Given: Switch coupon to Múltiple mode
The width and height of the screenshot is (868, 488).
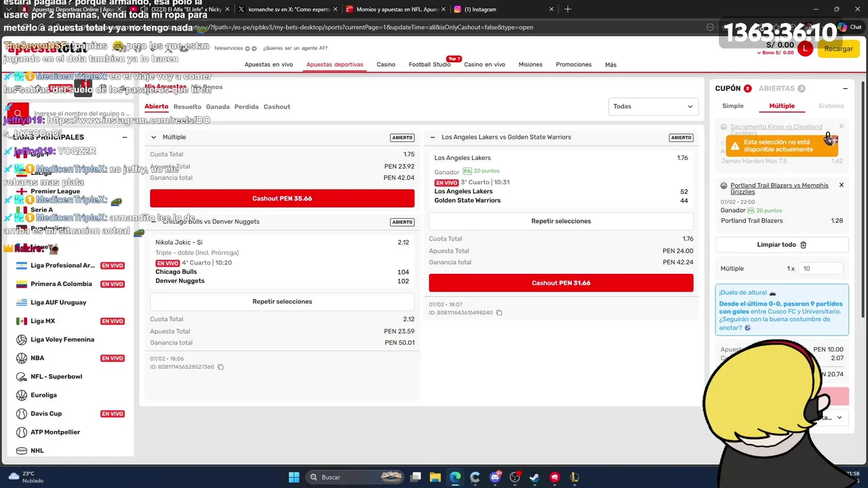Looking at the screenshot, I should tap(782, 106).
